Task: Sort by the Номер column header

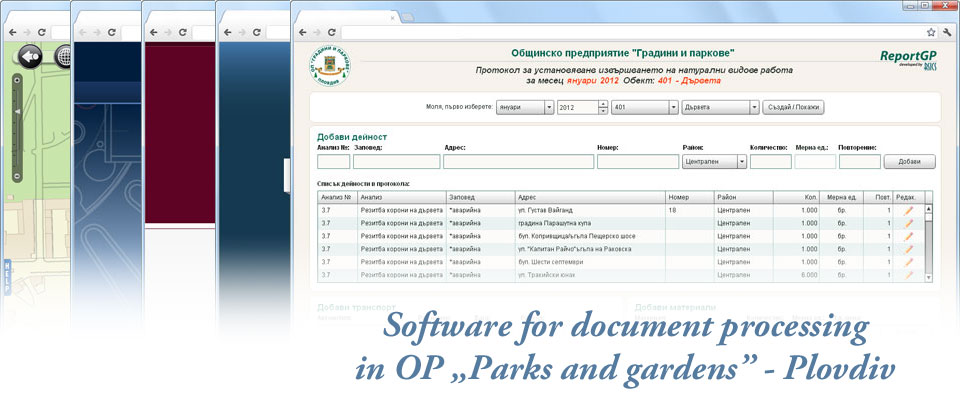Action: [689, 197]
